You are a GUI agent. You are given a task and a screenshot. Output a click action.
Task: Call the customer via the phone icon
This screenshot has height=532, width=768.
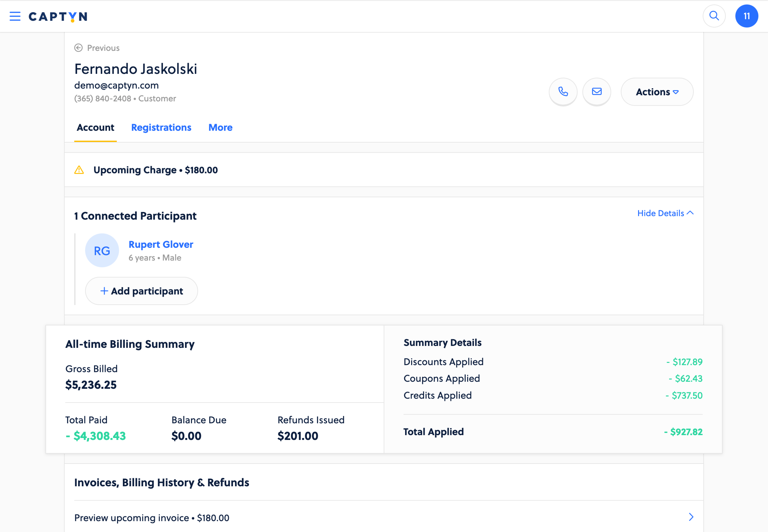[x=563, y=92]
